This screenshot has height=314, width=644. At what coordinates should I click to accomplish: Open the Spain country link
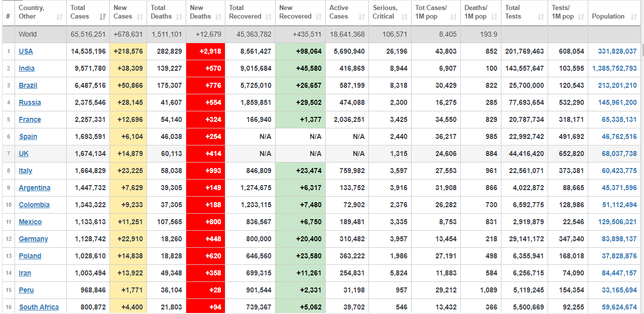pyautogui.click(x=28, y=136)
